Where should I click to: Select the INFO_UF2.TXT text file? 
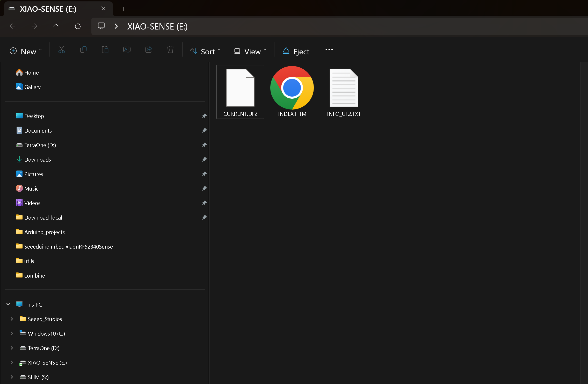click(344, 92)
